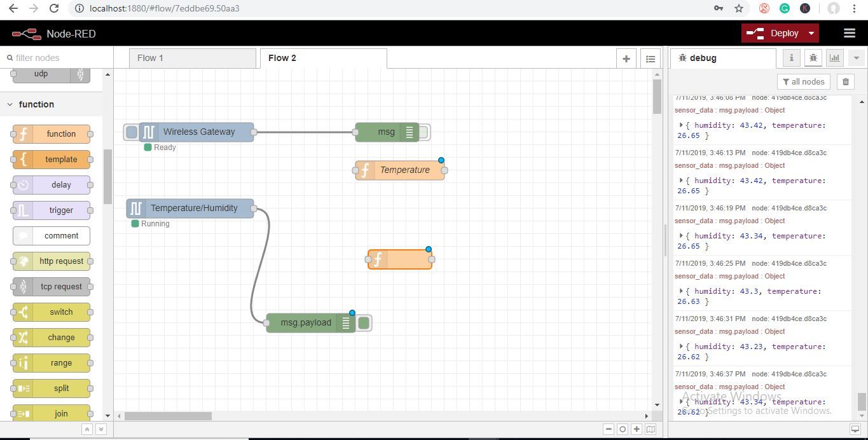
Task: Select the range palette node
Action: pos(52,363)
